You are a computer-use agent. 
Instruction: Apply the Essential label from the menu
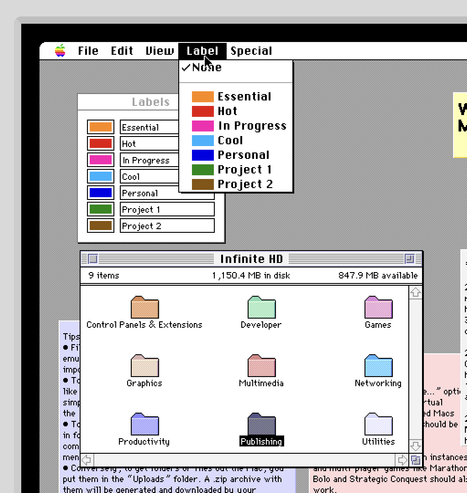click(x=236, y=96)
